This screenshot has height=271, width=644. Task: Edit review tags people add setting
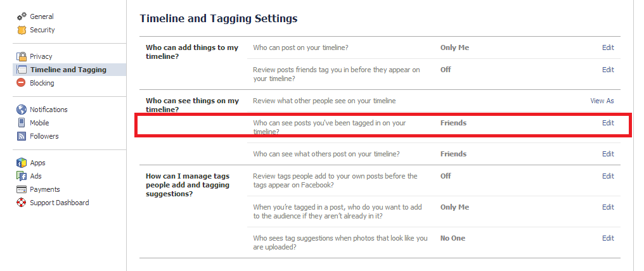608,176
